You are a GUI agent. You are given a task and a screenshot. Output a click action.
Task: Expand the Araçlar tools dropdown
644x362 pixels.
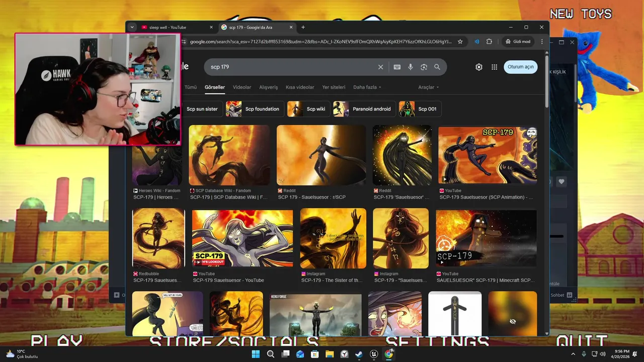pyautogui.click(x=429, y=87)
